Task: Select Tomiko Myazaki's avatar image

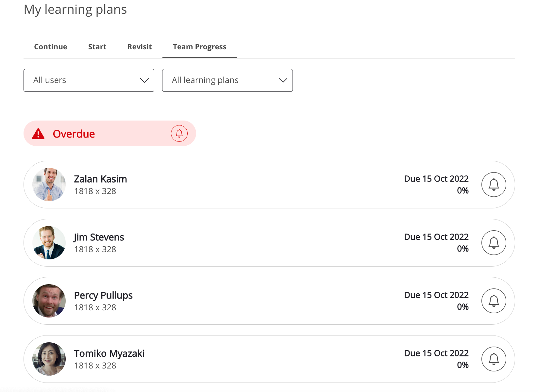Action: pyautogui.click(x=49, y=359)
